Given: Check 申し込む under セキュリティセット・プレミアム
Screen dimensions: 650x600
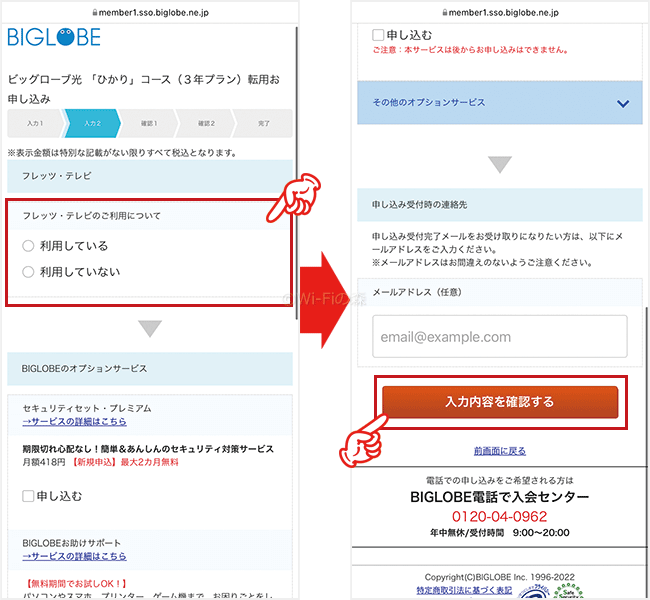Looking at the screenshot, I should coord(28,496).
